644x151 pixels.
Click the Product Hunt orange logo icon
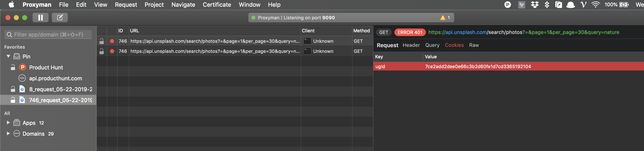pyautogui.click(x=23, y=67)
